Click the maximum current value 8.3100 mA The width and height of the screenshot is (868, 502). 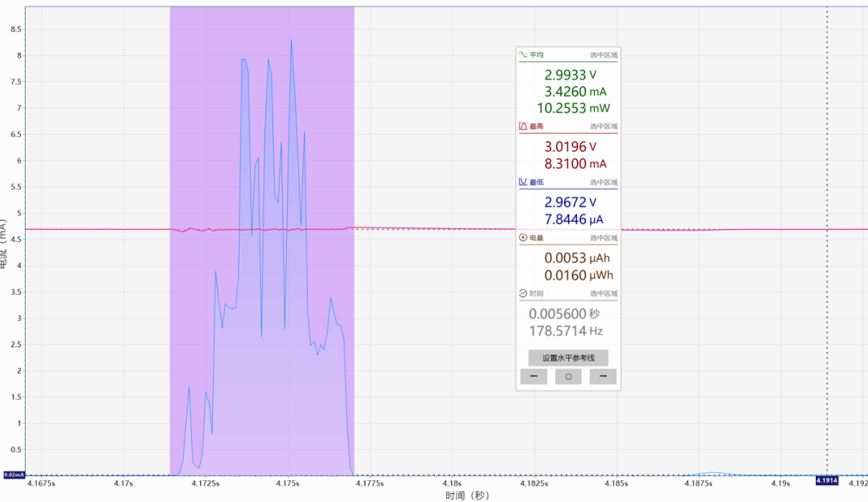pos(575,164)
